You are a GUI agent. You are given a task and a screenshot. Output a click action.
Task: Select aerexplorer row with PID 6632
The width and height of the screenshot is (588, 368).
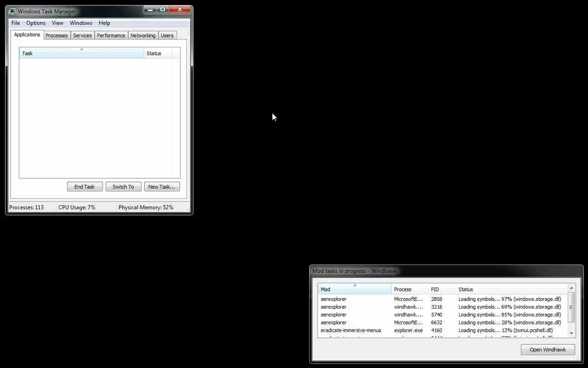point(443,322)
